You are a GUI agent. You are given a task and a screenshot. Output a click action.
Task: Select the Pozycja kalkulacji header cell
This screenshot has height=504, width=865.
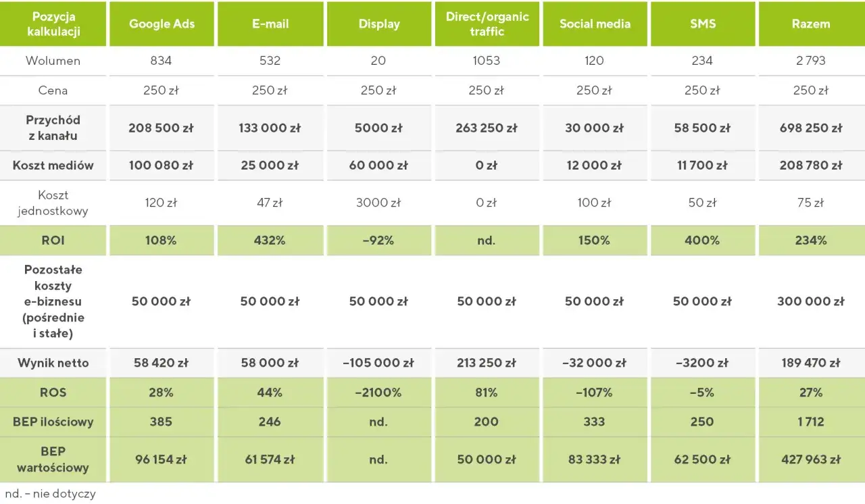click(x=53, y=24)
